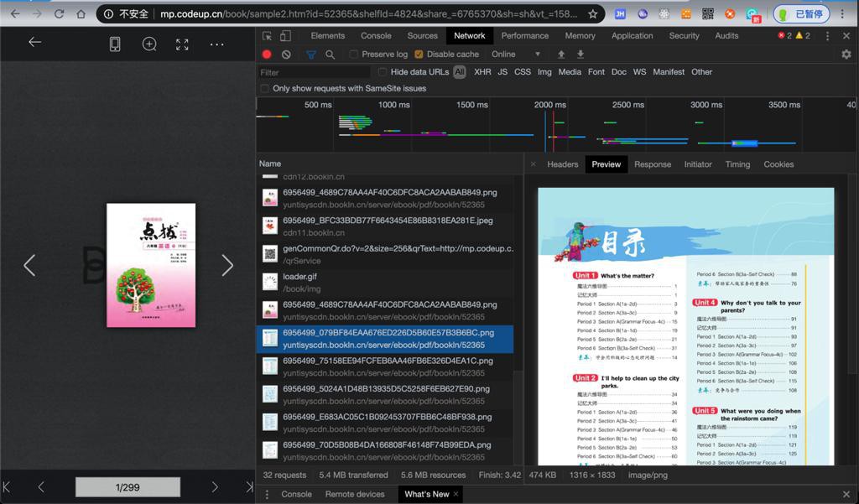Click the Filter text field
859x504 pixels.
[x=315, y=72]
